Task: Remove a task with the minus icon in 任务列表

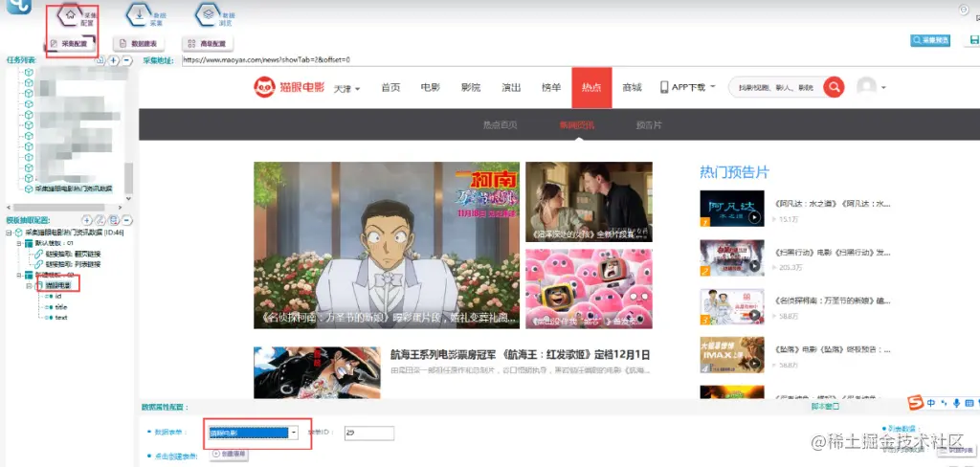Action: [x=126, y=60]
